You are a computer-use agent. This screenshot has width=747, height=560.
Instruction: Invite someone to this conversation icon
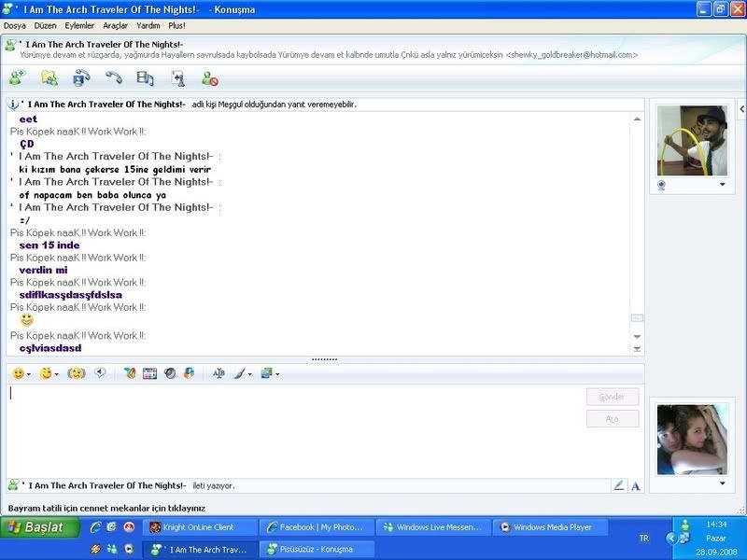click(18, 78)
